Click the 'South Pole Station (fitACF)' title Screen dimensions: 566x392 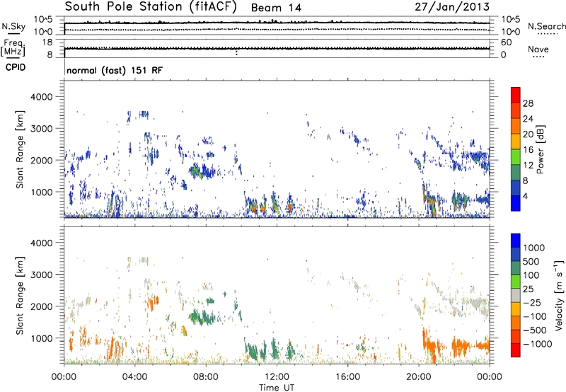(151, 7)
